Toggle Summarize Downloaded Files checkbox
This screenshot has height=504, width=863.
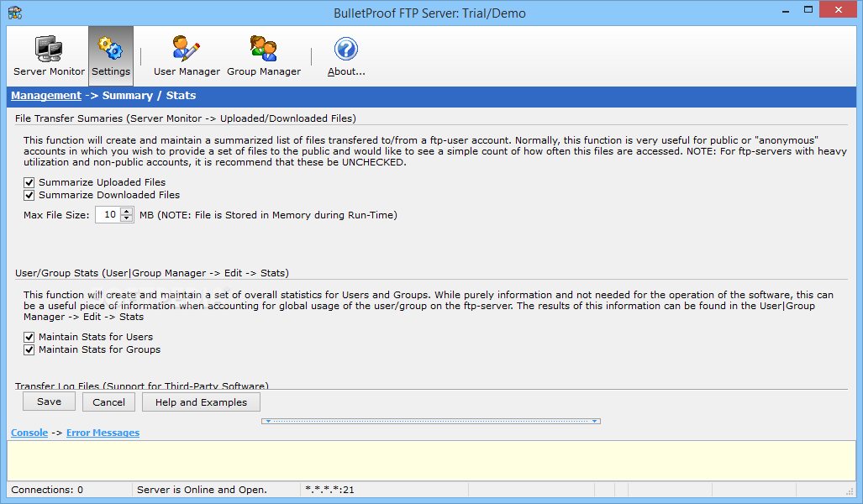(x=29, y=196)
